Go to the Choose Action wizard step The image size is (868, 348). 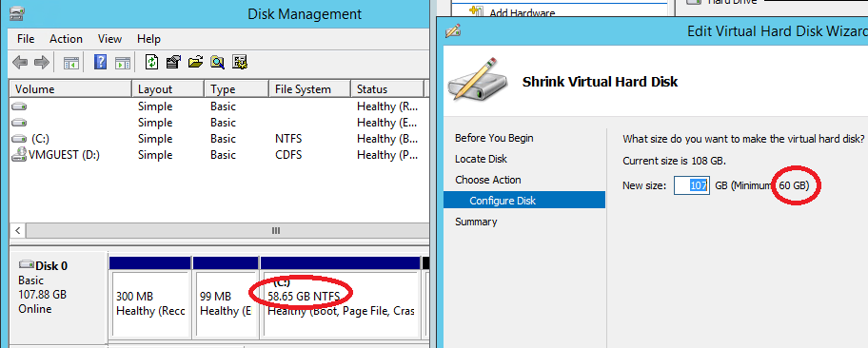pos(487,180)
